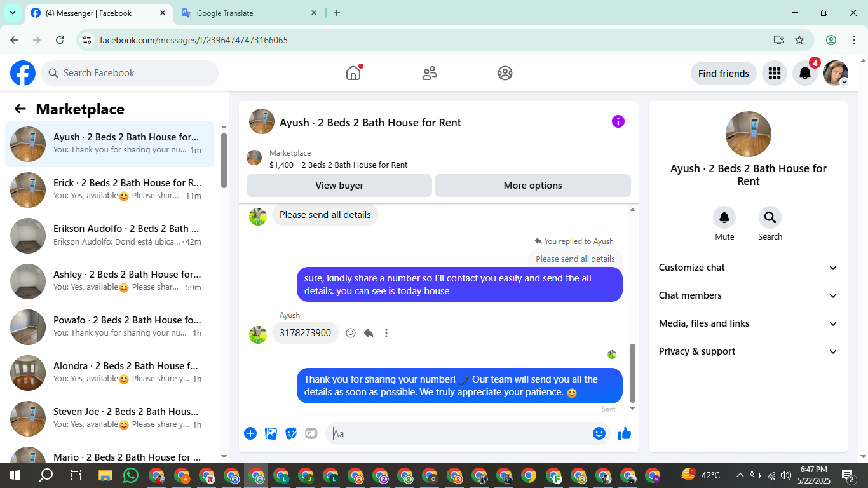
Task: Open the account profile picture menu
Action: pyautogui.click(x=836, y=73)
